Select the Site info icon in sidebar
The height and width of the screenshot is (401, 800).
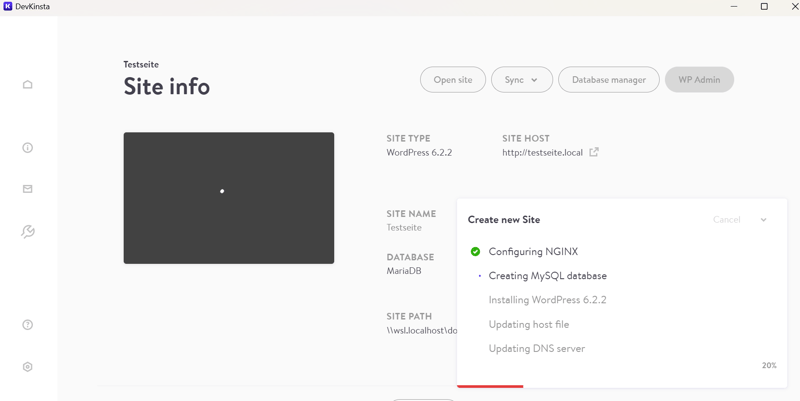pyautogui.click(x=28, y=148)
